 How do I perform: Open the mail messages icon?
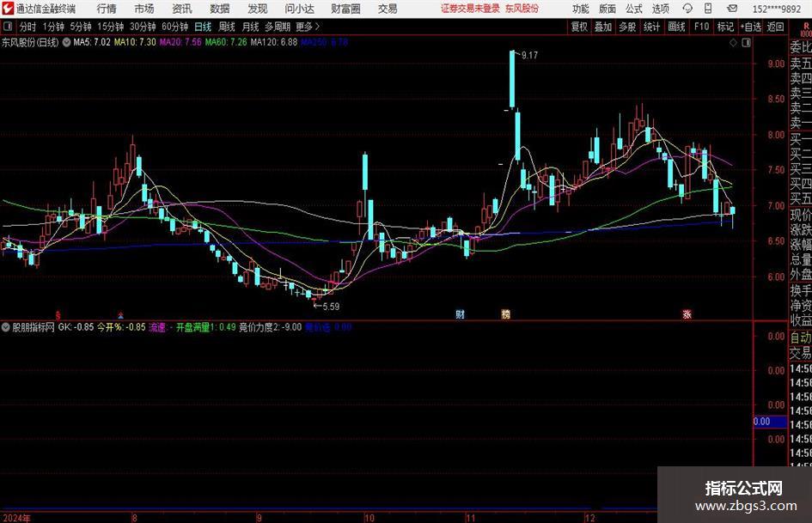(732, 9)
